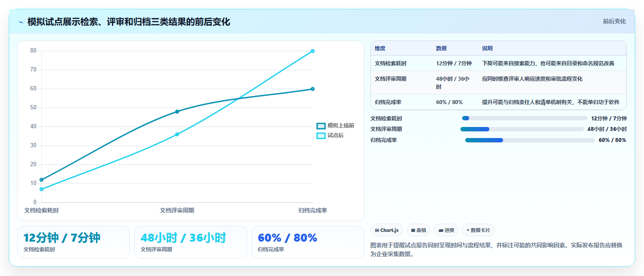
Task: Click the 文档评审周期 table row label
Action: coord(391,79)
